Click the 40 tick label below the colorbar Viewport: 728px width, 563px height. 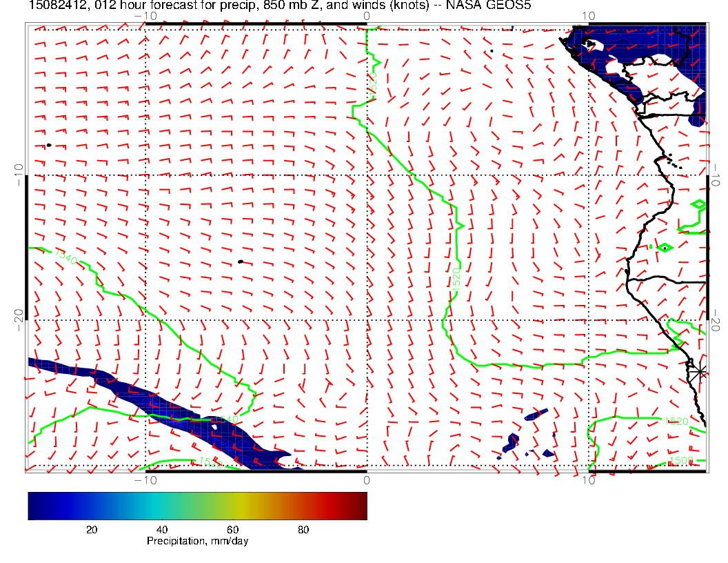click(162, 529)
